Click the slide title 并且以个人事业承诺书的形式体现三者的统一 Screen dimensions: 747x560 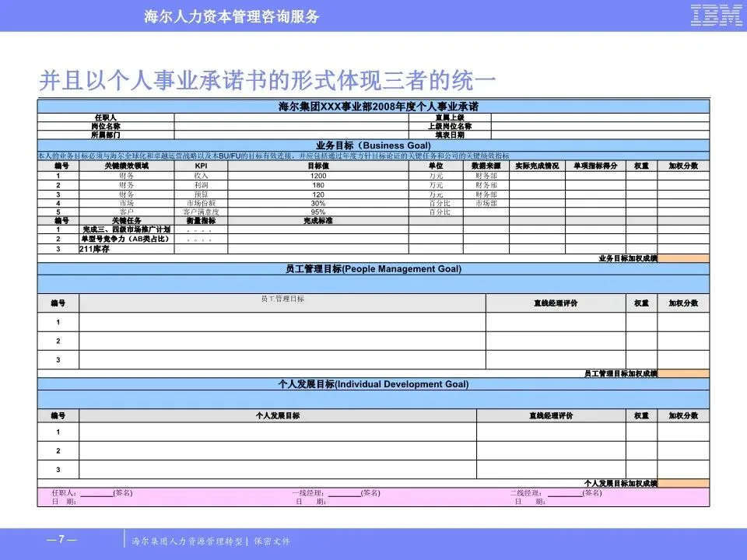[x=267, y=80]
